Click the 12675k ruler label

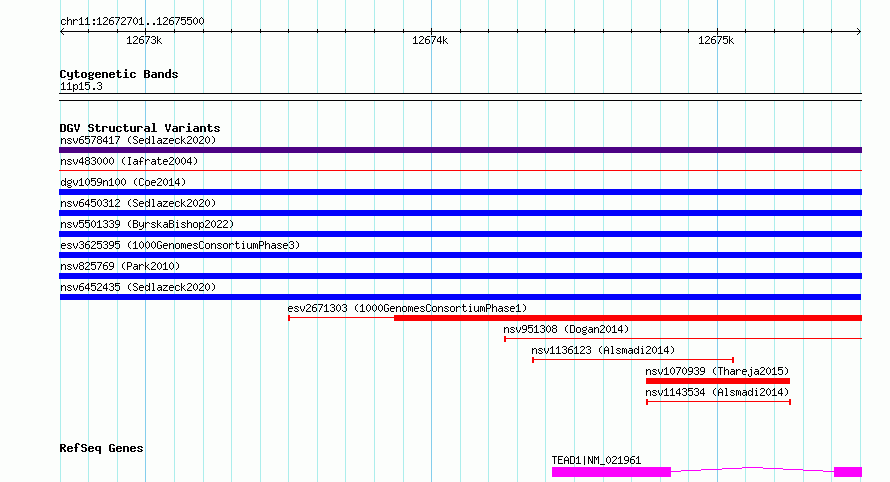[x=716, y=40]
